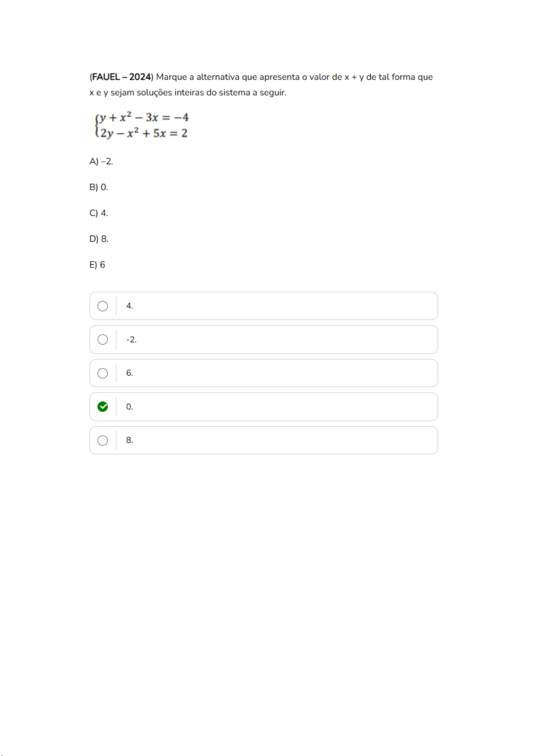Select the radio button for answer 8.
Image resolution: width=535 pixels, height=756 pixels.
(x=103, y=441)
